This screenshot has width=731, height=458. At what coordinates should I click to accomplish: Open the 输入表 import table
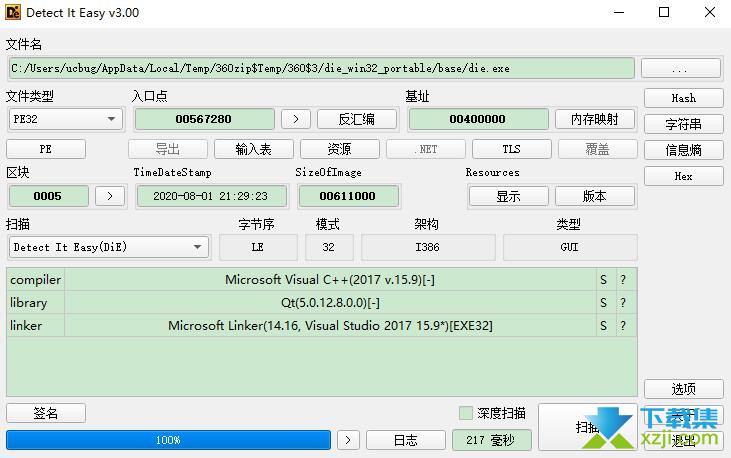click(x=254, y=149)
